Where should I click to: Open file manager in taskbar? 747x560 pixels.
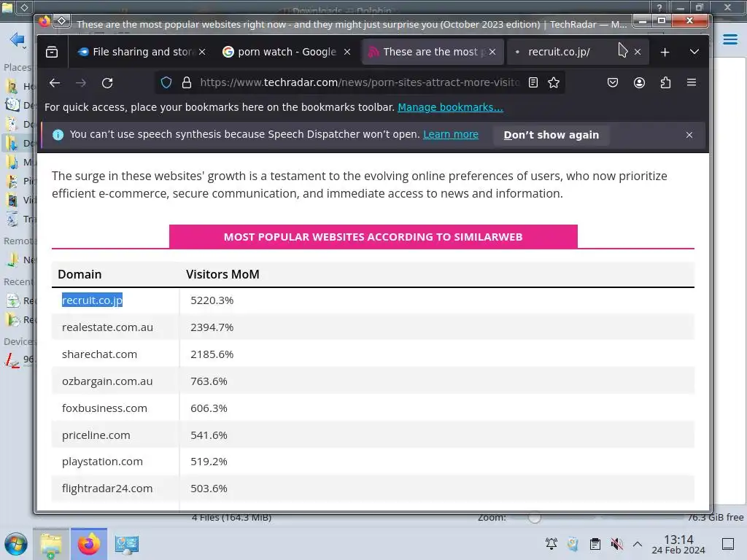[x=51, y=544]
